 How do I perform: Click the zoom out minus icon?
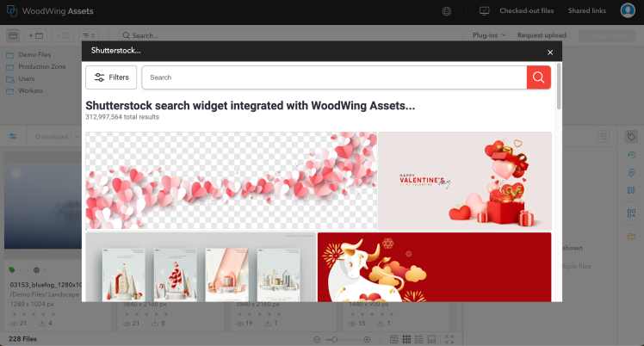pos(317,339)
